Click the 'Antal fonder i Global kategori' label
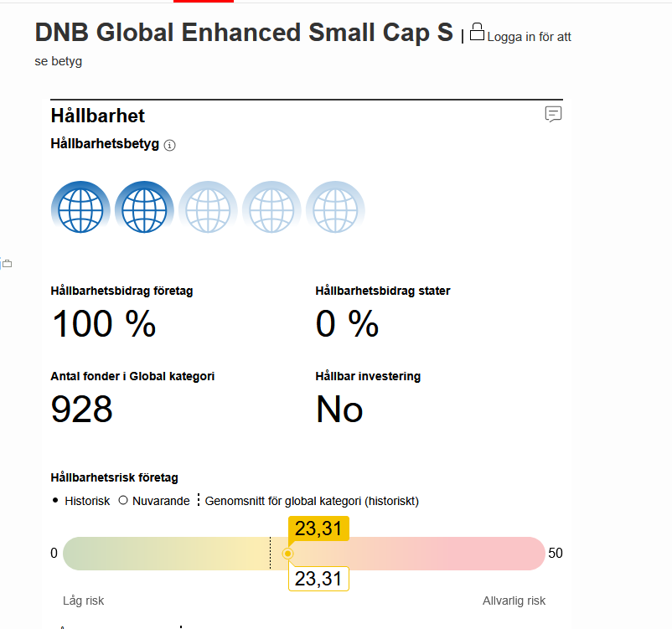 click(132, 376)
